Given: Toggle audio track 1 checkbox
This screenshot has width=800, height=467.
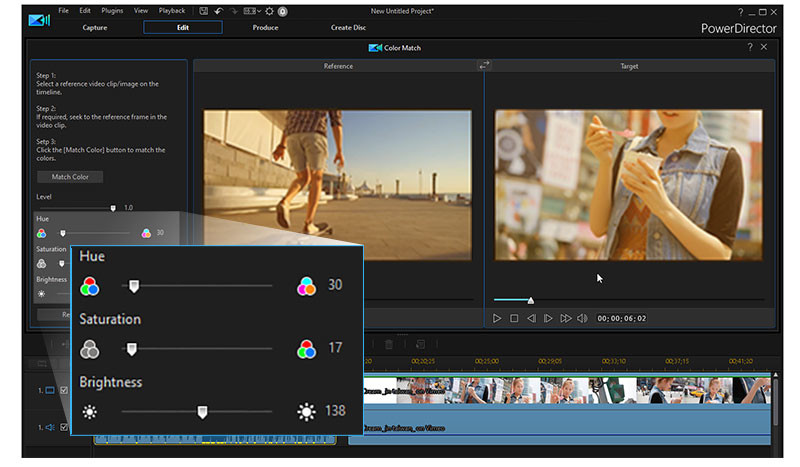Looking at the screenshot, I should [x=65, y=427].
